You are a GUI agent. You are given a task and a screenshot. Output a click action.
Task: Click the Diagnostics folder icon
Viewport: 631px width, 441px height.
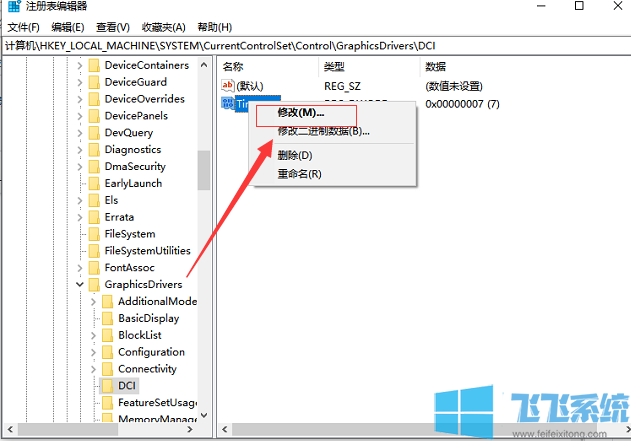coord(94,149)
